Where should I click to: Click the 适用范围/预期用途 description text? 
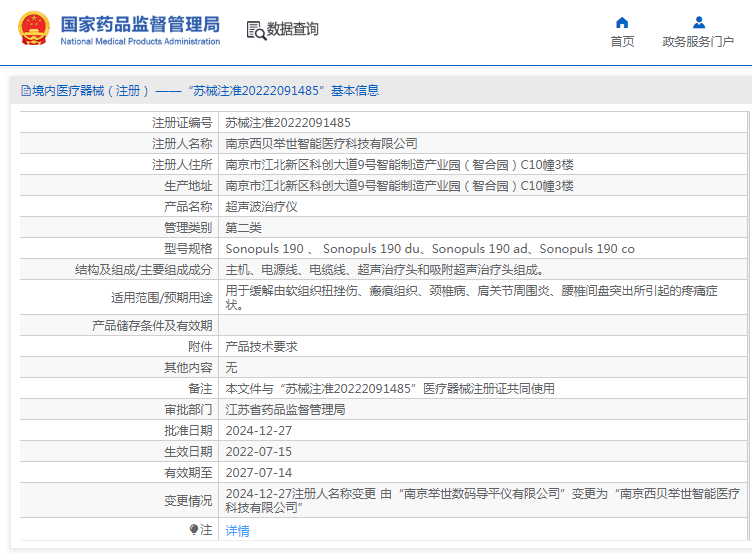471,297
